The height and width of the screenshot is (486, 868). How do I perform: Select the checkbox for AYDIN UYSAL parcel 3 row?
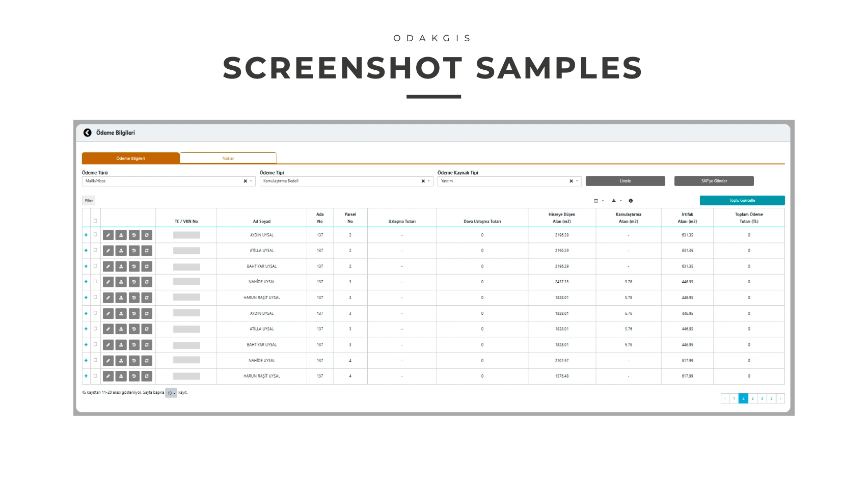coord(95,313)
